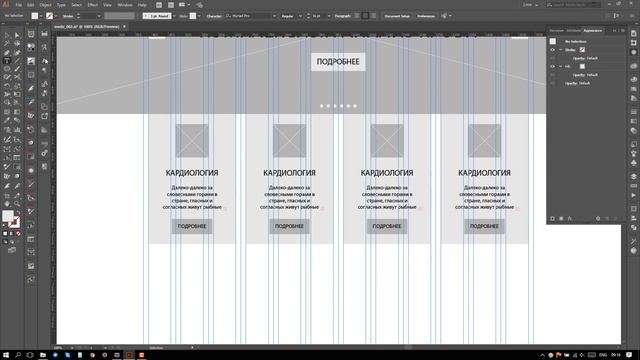Viewport: 640px width, 360px height.
Task: Open the Paragraph panel link
Action: [x=343, y=16]
